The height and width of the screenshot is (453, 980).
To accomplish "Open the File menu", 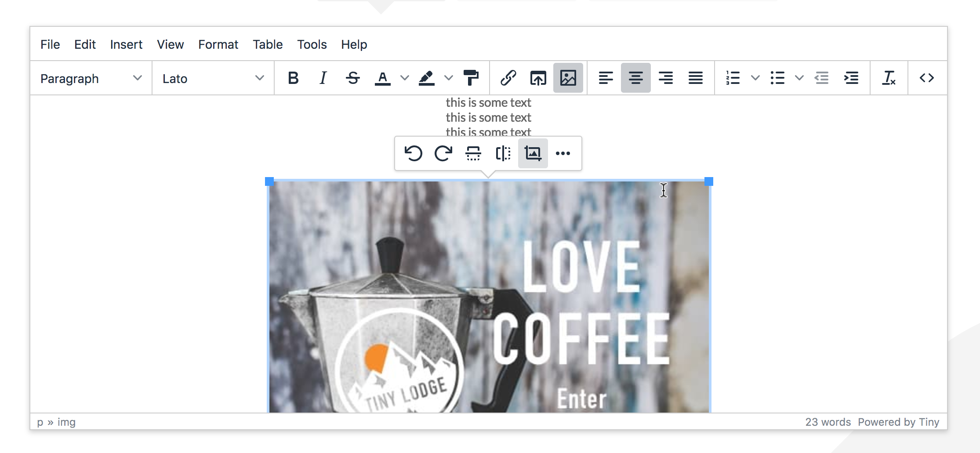I will point(50,44).
